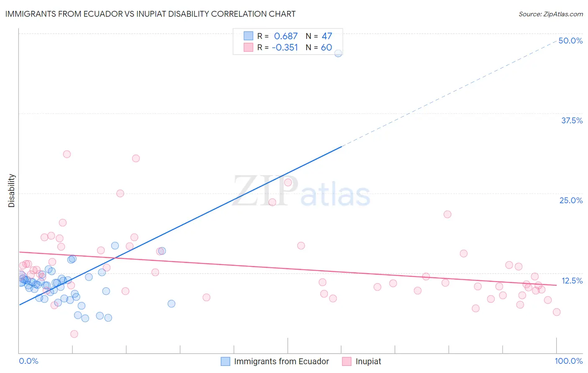Select the Inupiat legend label

pyautogui.click(x=368, y=361)
